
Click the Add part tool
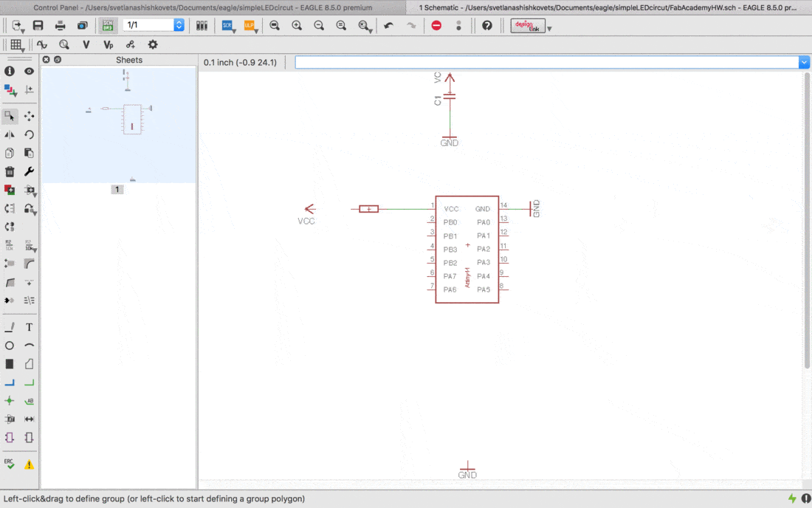point(10,190)
